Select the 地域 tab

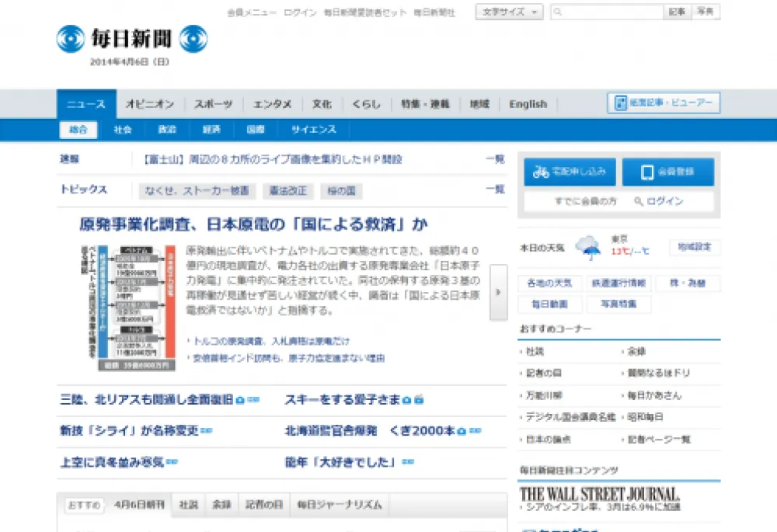[x=479, y=104]
